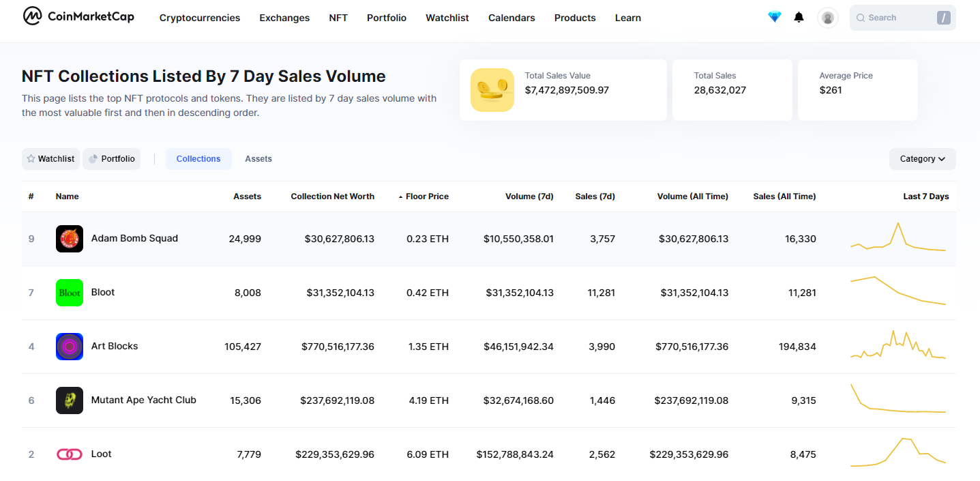This screenshot has height=481, width=980.
Task: Open the NFT menu
Action: 338,18
